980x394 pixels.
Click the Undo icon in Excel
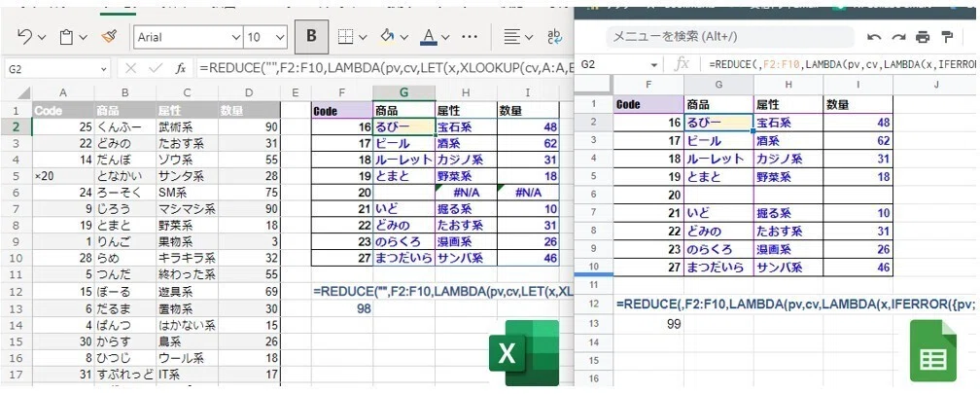tap(25, 37)
